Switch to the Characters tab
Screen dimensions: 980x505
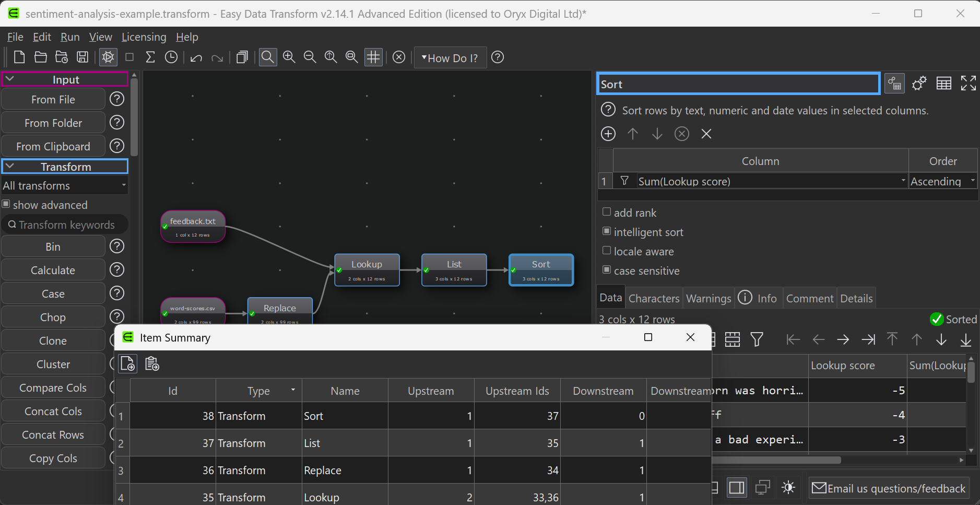click(654, 298)
